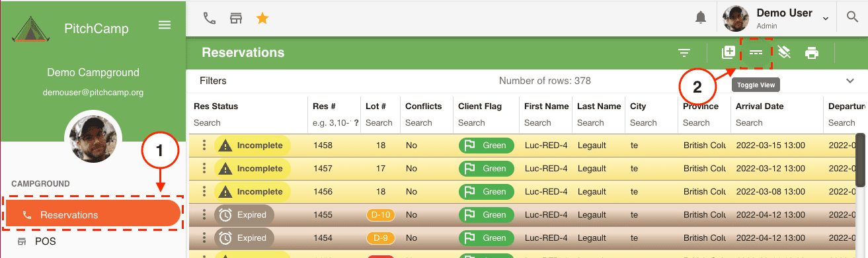This screenshot has width=868, height=258.
Task: Expand the Demo User account dropdown
Action: pos(826,19)
